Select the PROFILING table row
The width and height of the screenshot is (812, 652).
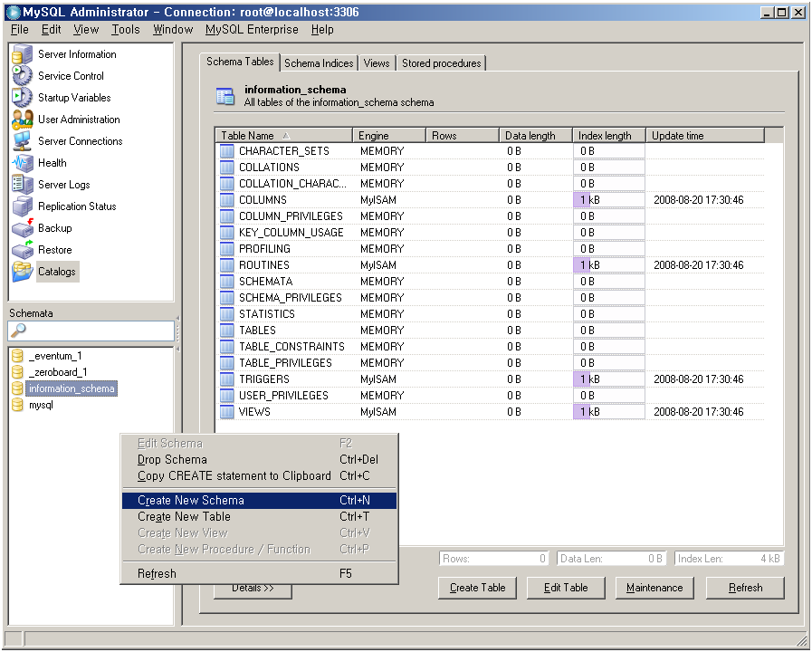click(490, 249)
